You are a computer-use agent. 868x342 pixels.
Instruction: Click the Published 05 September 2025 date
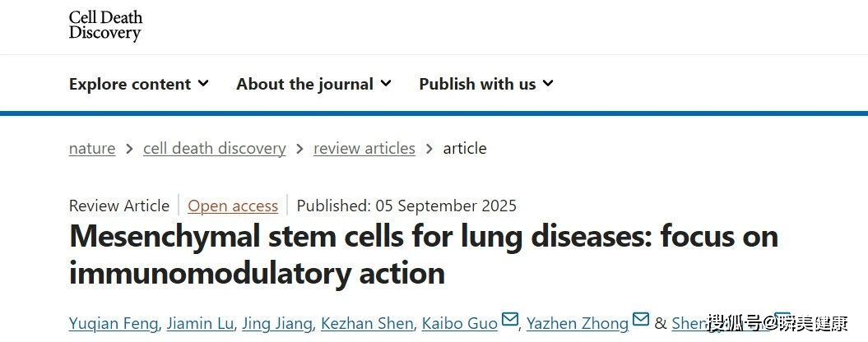[406, 206]
